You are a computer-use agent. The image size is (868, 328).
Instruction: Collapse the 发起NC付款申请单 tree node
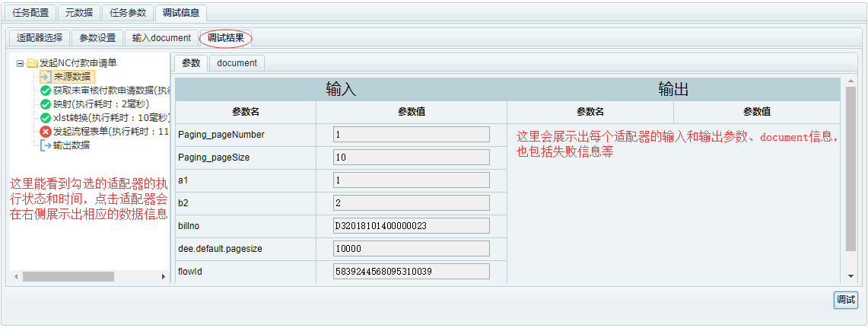tap(20, 64)
